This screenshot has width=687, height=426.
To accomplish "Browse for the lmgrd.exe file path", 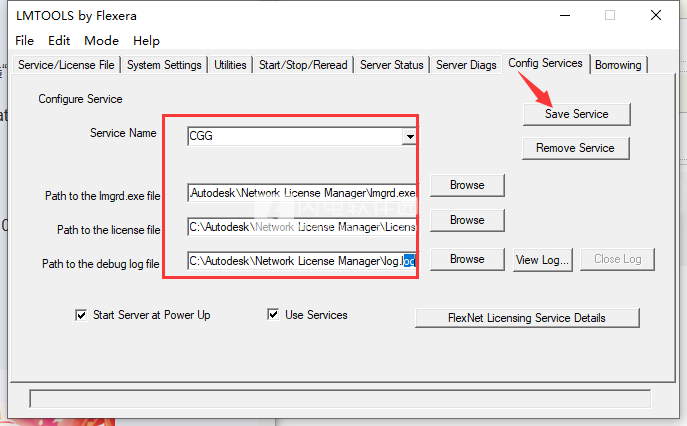I will (467, 185).
